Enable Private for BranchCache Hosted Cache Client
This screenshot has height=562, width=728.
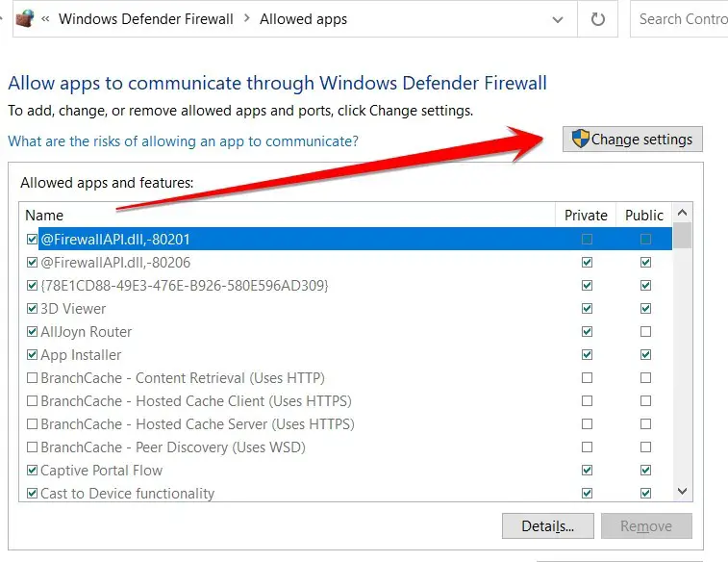tap(587, 401)
